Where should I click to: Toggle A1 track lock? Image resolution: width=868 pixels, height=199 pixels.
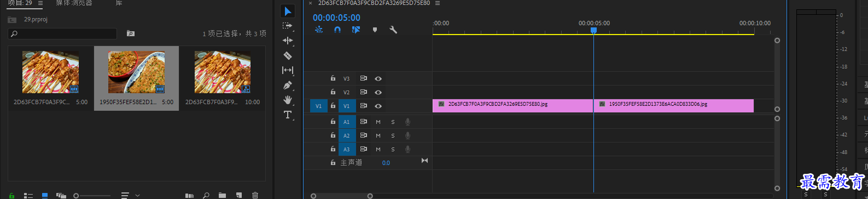[333, 122]
